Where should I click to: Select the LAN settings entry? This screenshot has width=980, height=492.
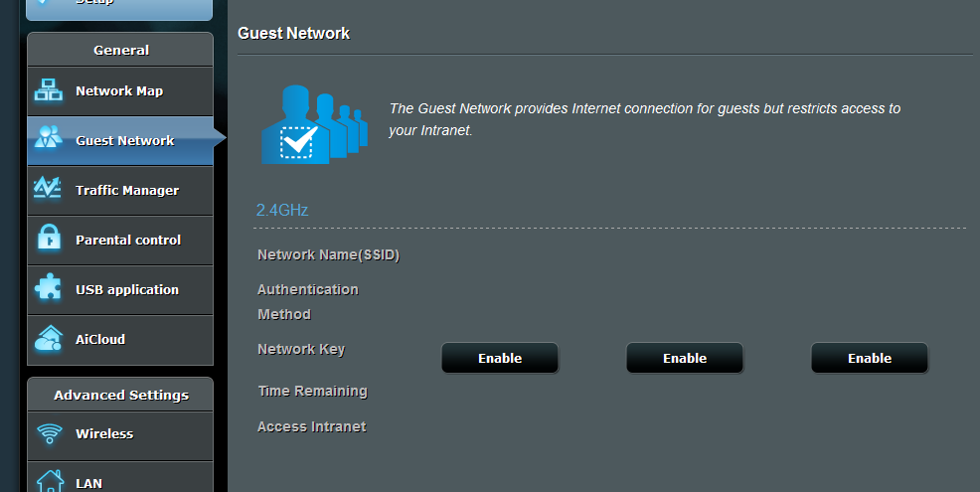[x=120, y=478]
